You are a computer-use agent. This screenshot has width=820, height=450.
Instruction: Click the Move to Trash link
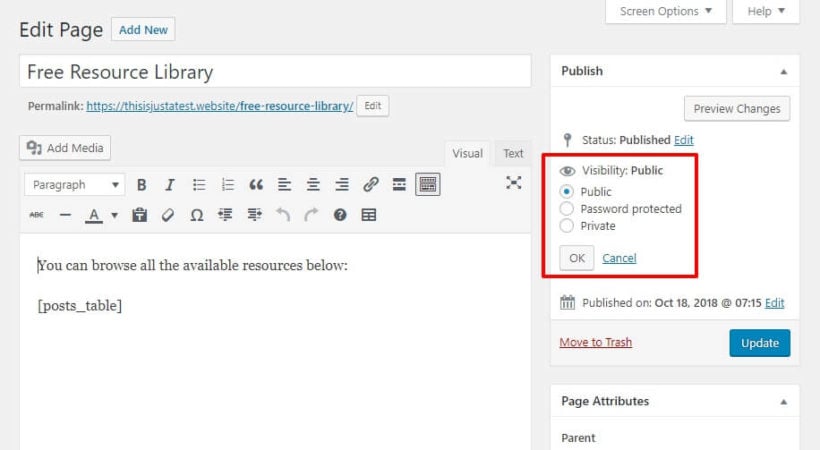[x=596, y=342]
